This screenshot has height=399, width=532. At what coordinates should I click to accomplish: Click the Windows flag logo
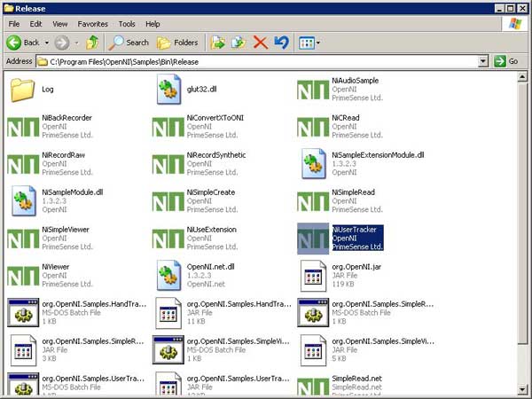(514, 24)
